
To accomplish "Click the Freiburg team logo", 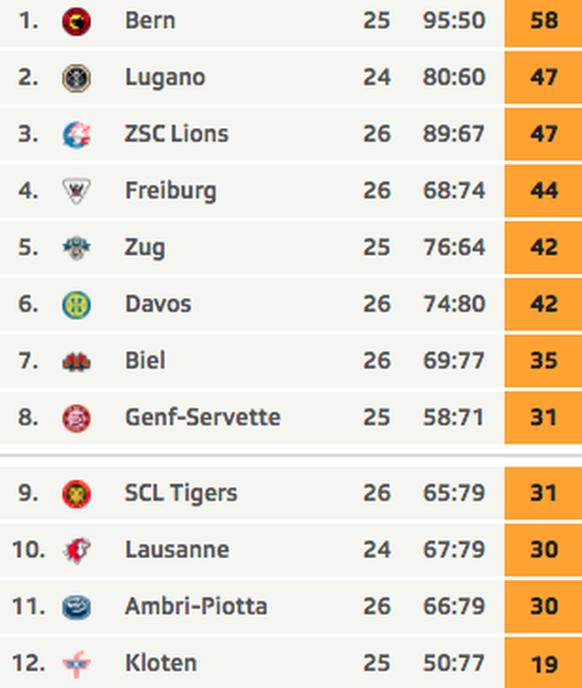I will 76,191.
